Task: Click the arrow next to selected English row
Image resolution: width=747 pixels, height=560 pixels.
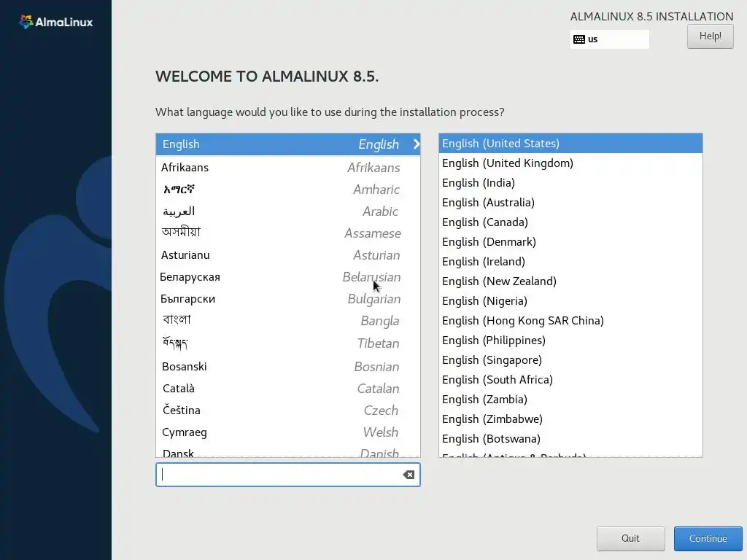Action: click(x=416, y=144)
